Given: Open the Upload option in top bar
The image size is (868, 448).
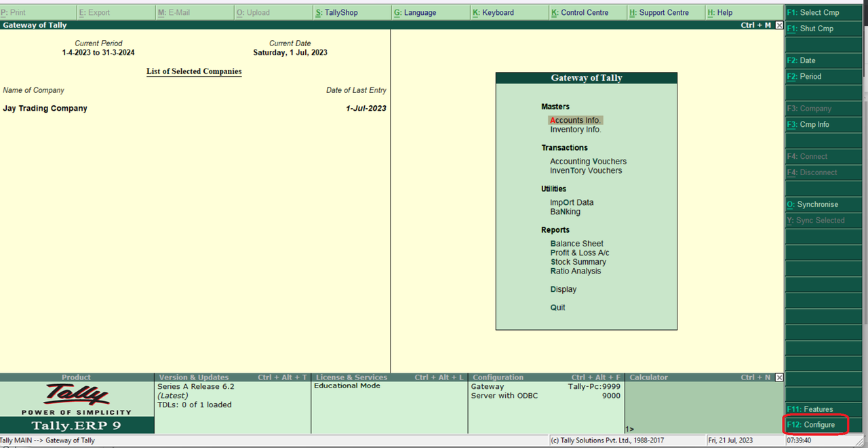Looking at the screenshot, I should [273, 12].
